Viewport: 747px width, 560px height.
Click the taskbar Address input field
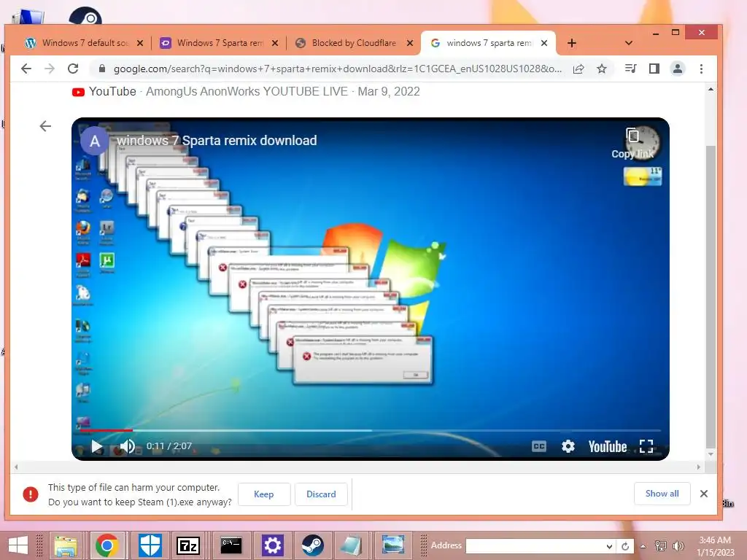(x=535, y=545)
